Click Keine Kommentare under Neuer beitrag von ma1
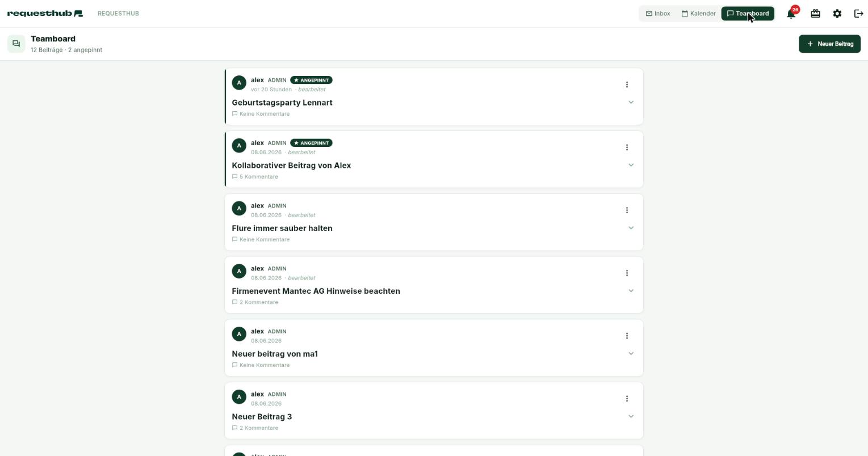Screen dimensions: 868x456 click(x=261, y=365)
